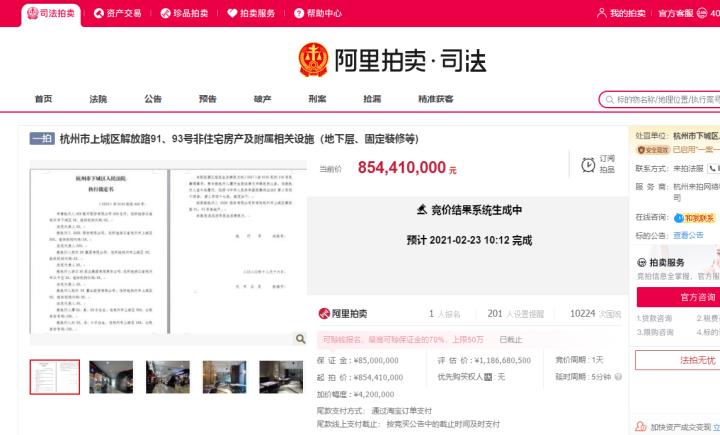This screenshot has width=720, height=435.
Task: Click the 官方咨询 button
Action: 679,297
